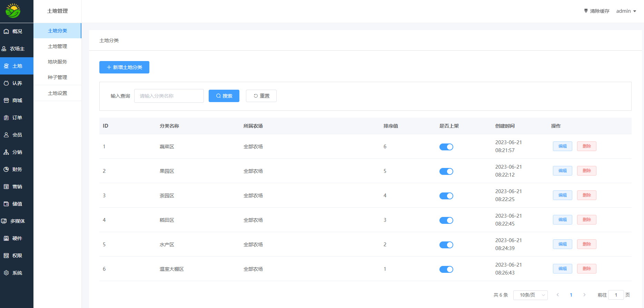
Task: Click the 重置 reset button
Action: tap(261, 96)
